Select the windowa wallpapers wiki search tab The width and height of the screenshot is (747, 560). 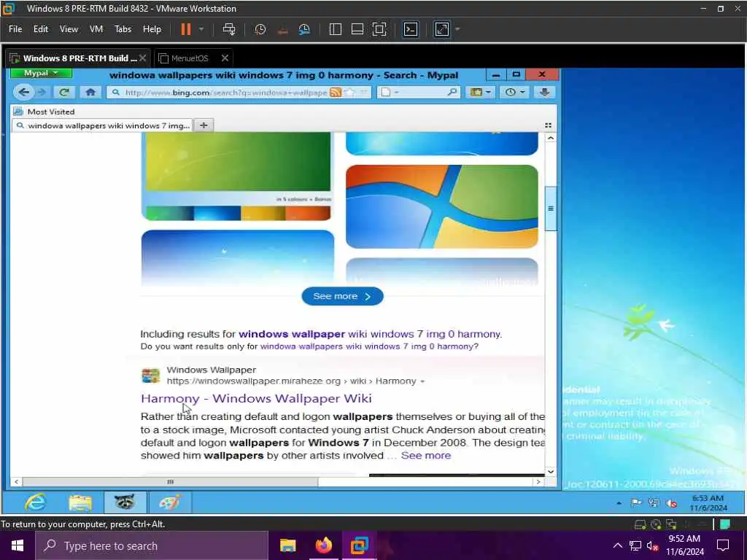pyautogui.click(x=102, y=125)
